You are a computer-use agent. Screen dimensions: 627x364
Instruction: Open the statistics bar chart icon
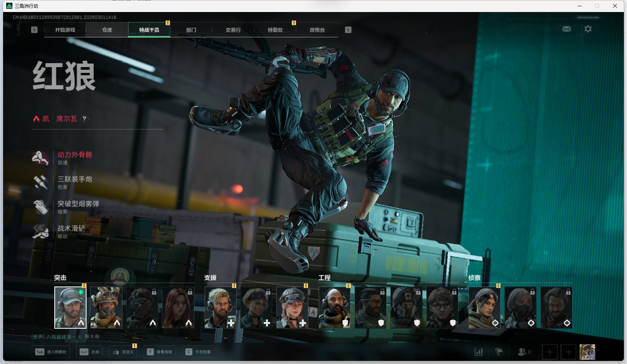[479, 352]
